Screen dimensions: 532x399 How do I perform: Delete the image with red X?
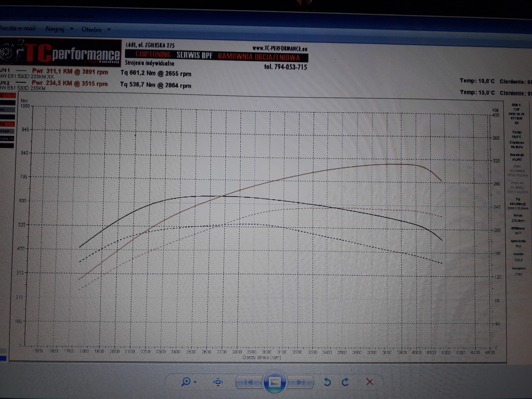[370, 382]
